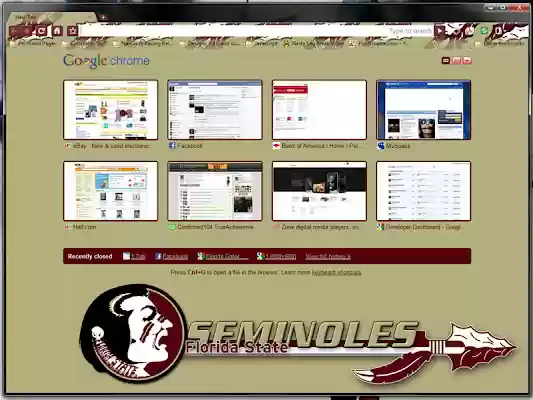Click the green extension icon in the toolbar
Screen dimensions: 533x400
[x=484, y=31]
